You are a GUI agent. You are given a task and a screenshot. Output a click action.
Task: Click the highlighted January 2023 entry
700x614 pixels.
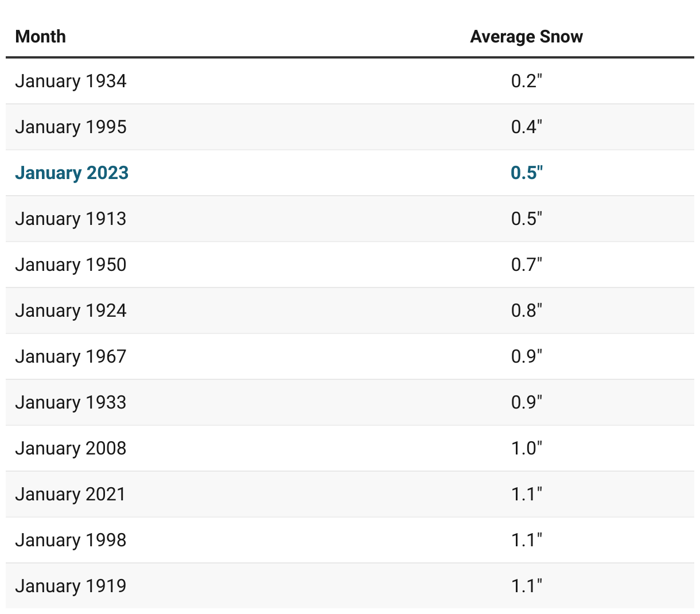72,173
